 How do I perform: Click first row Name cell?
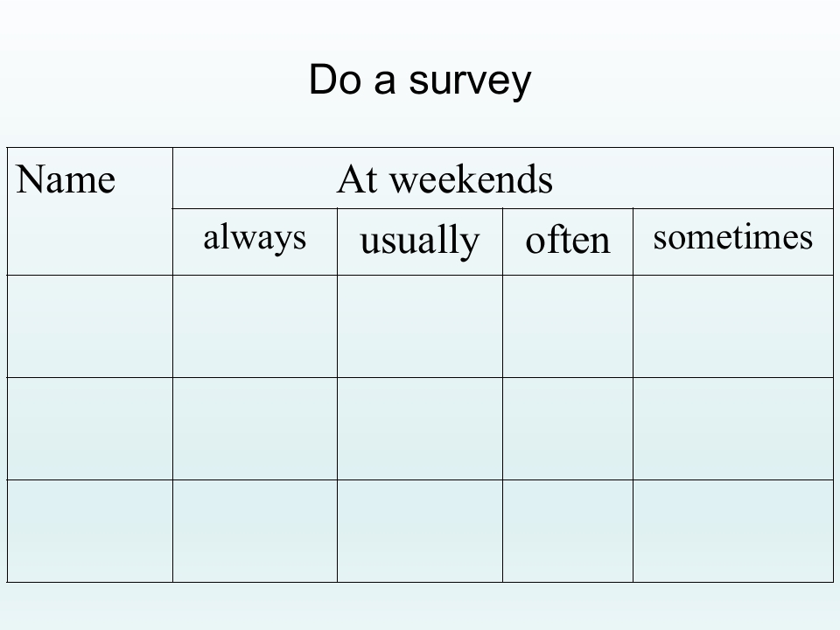(90, 326)
